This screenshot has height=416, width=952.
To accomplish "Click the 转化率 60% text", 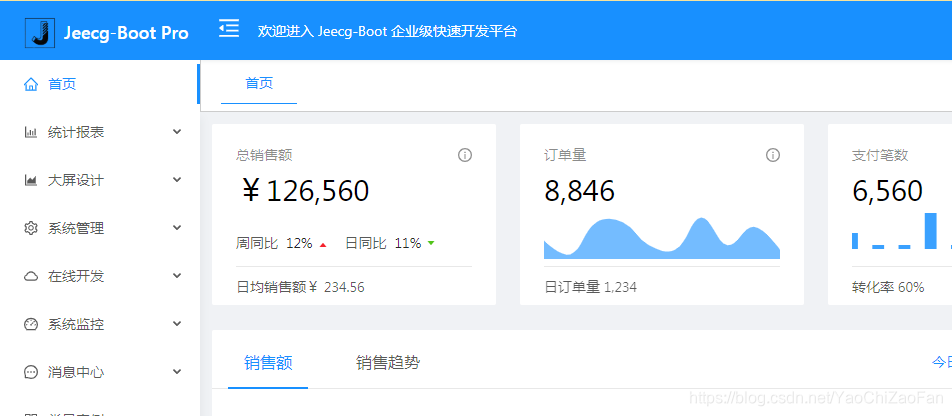I will coord(888,287).
